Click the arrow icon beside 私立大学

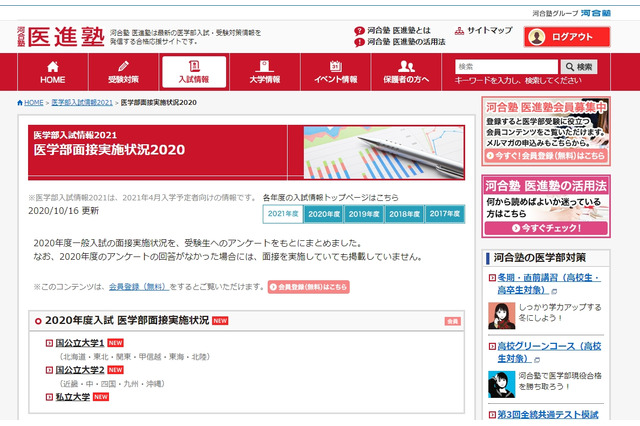pos(49,397)
